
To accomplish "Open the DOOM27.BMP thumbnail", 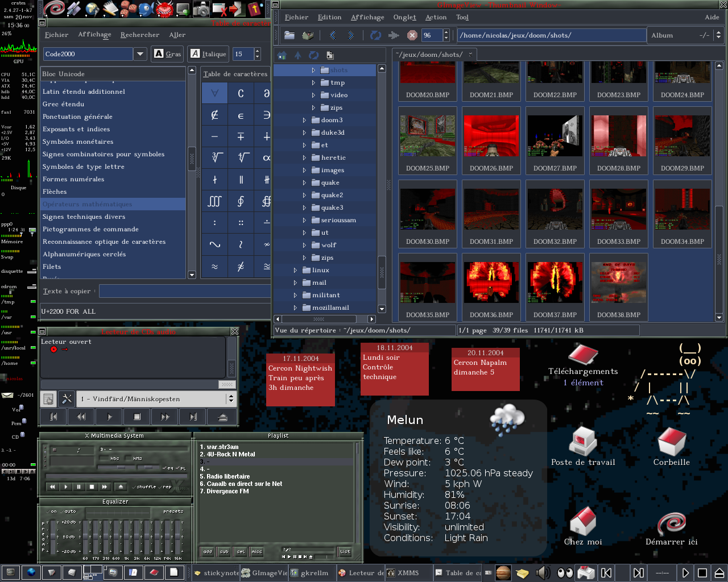I will [555, 136].
